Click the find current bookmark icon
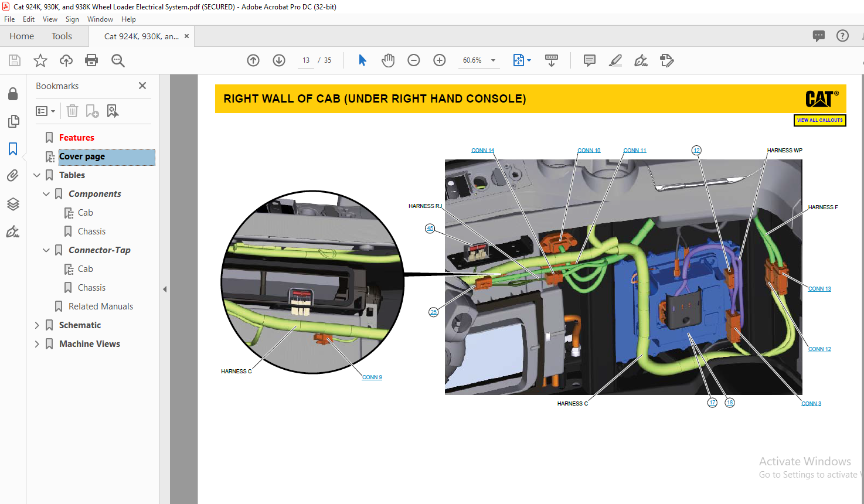The width and height of the screenshot is (864, 504). point(113,111)
